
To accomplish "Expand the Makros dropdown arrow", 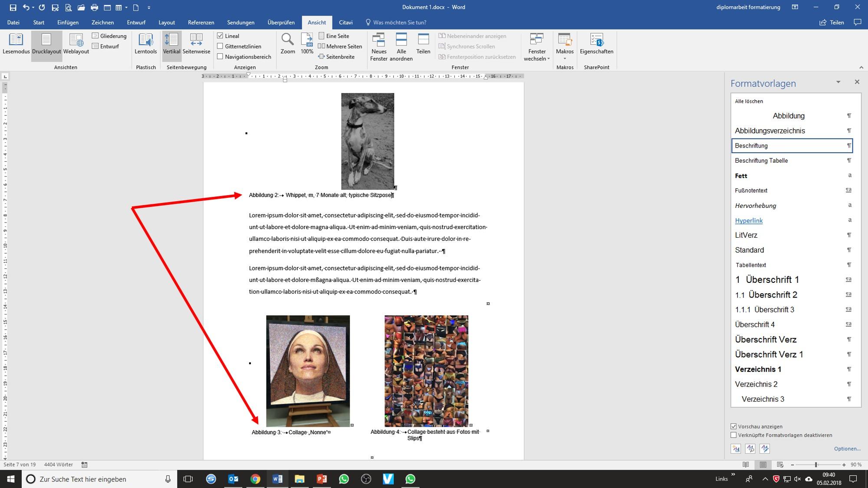I will 565,59.
